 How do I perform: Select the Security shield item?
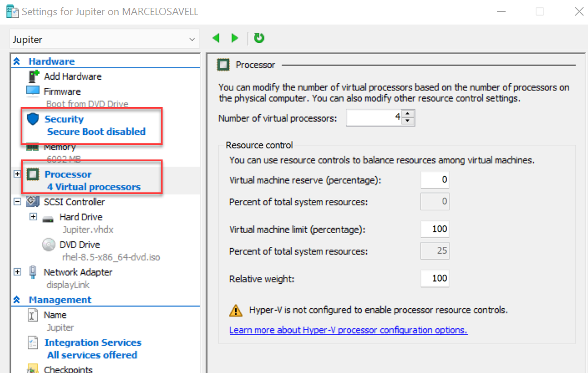tap(63, 119)
